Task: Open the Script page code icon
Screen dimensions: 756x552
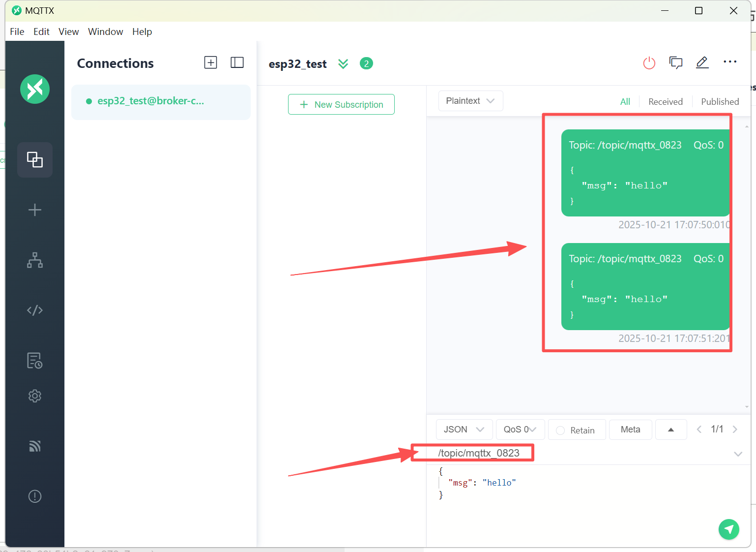Action: coord(35,310)
